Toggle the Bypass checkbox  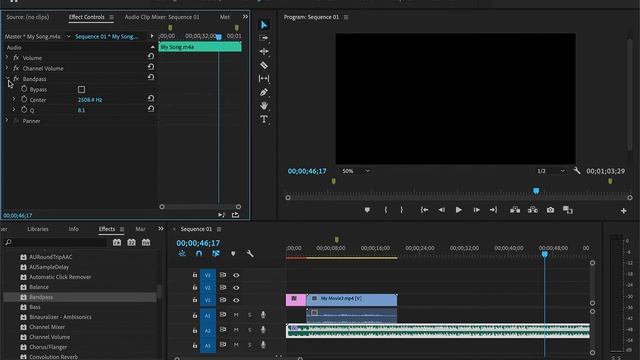pyautogui.click(x=81, y=89)
